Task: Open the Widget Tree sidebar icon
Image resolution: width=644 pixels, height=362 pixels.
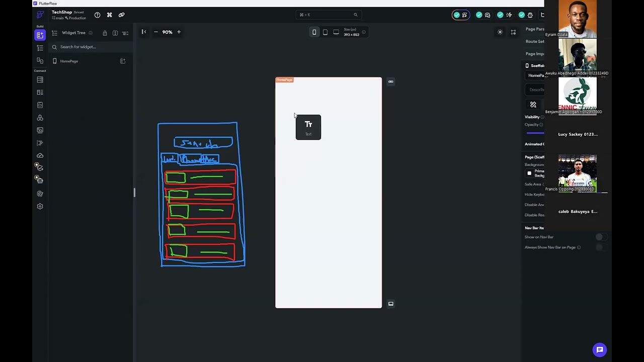Action: (40, 48)
